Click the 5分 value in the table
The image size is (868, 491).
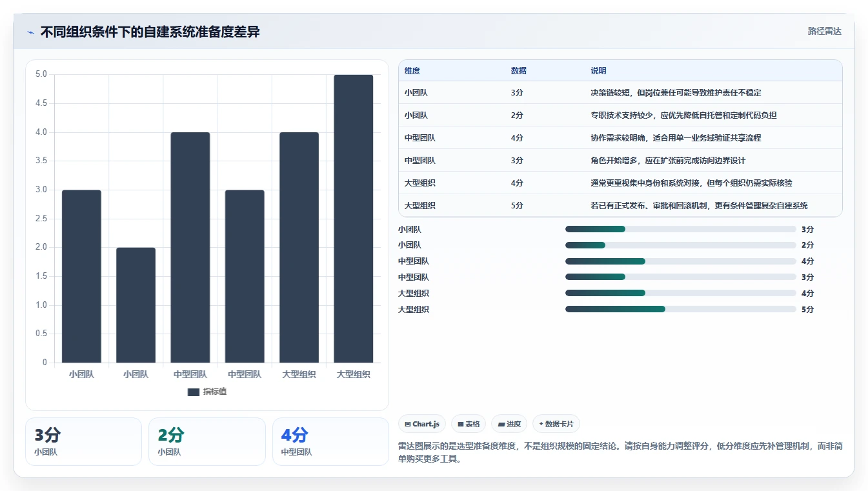tap(517, 206)
